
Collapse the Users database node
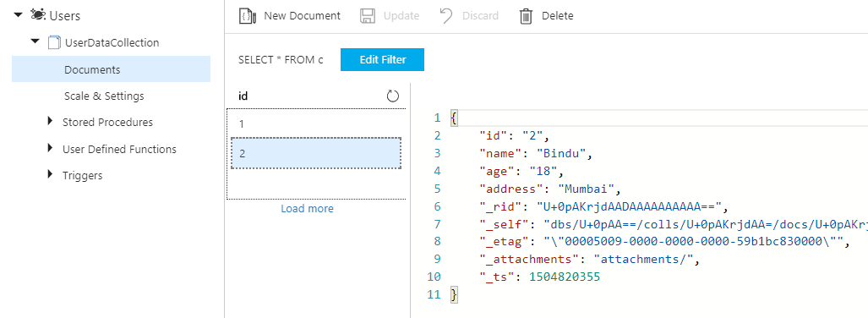point(19,15)
